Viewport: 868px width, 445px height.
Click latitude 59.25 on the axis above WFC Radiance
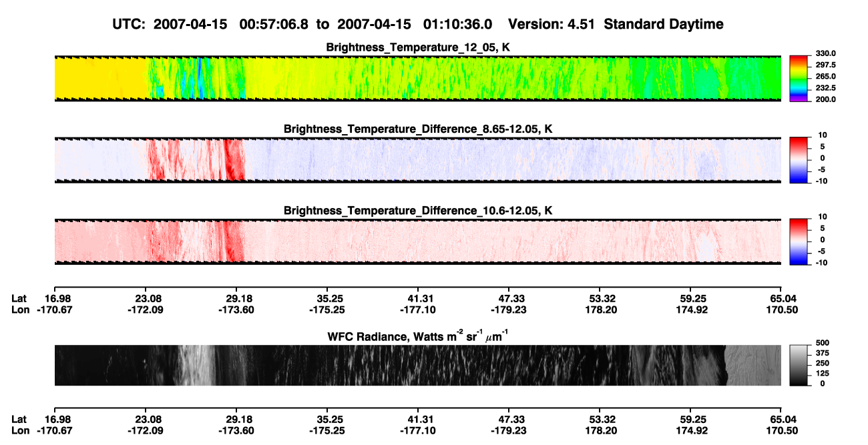694,298
